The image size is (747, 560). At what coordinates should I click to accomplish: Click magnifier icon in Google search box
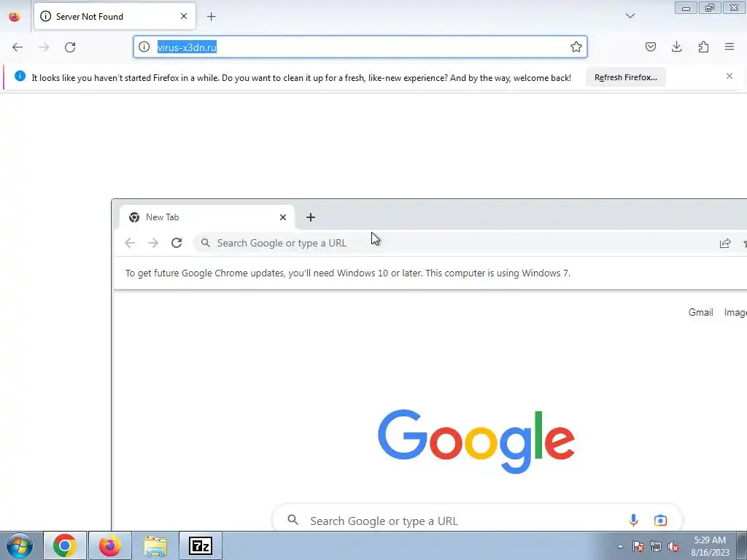pyautogui.click(x=293, y=520)
